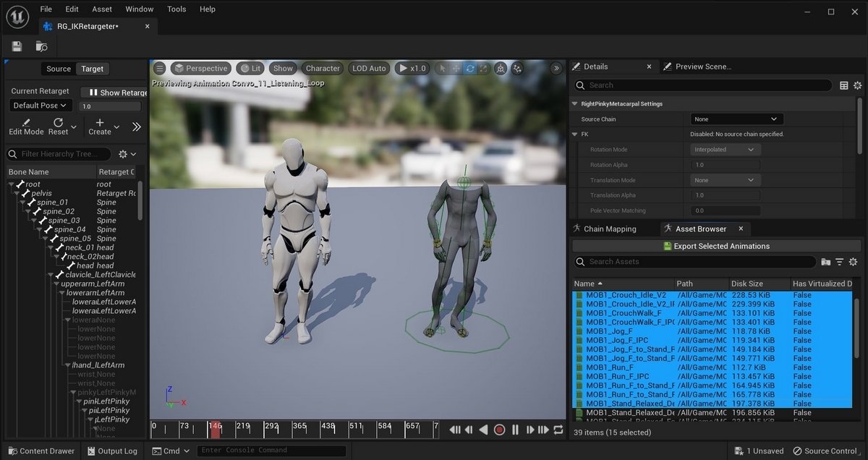Collapse the FK section
This screenshot has width=868, height=460.
tap(575, 134)
